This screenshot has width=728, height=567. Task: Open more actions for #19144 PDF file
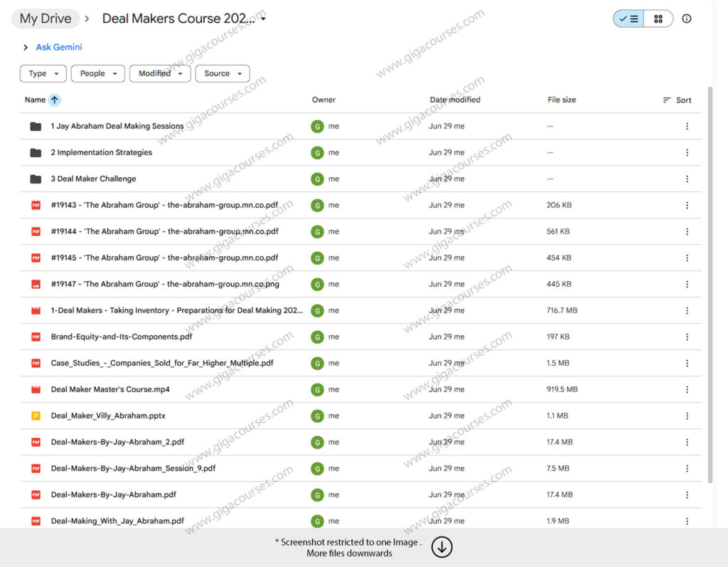[x=687, y=231]
